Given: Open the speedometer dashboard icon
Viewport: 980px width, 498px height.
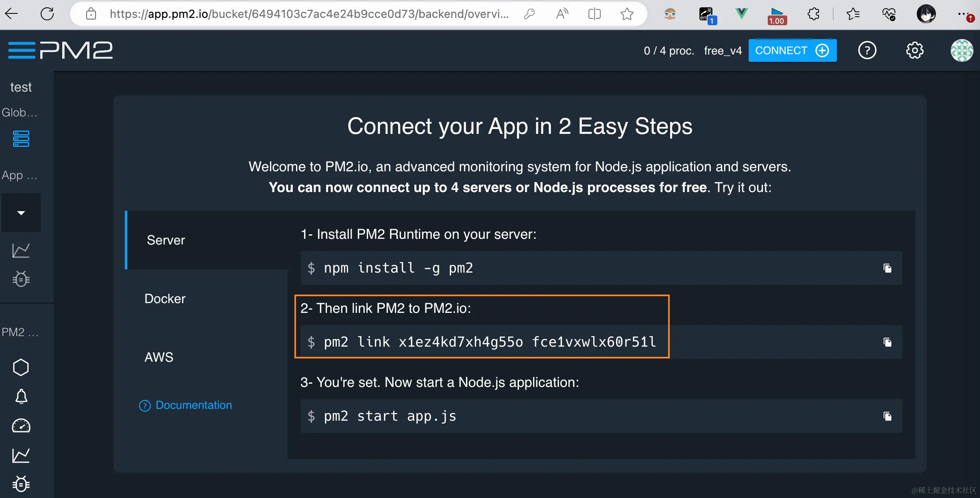Looking at the screenshot, I should click(21, 426).
